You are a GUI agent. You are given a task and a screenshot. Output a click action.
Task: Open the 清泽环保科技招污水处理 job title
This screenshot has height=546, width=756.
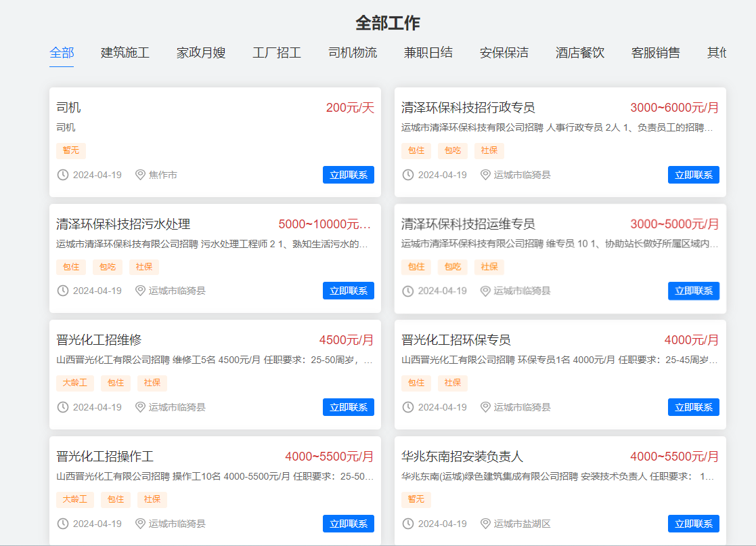(x=123, y=224)
